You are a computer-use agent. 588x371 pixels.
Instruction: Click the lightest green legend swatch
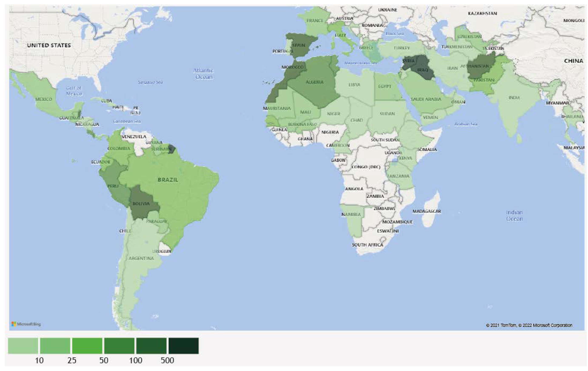23,346
